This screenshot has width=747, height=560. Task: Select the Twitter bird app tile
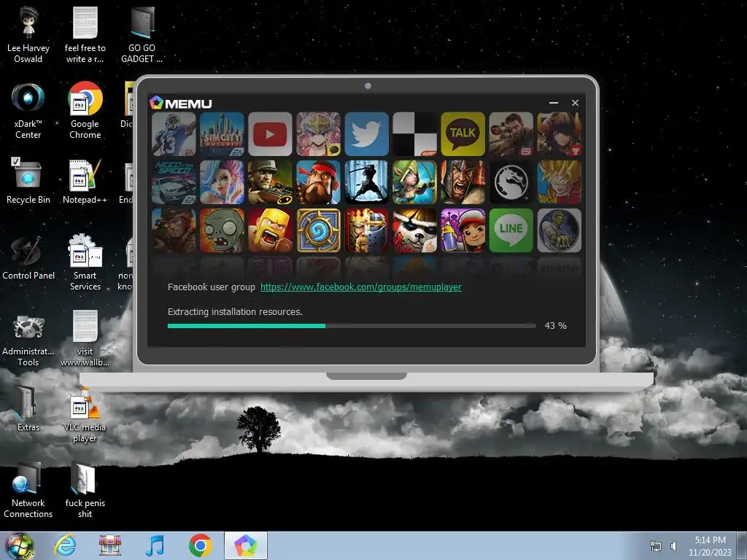366,134
